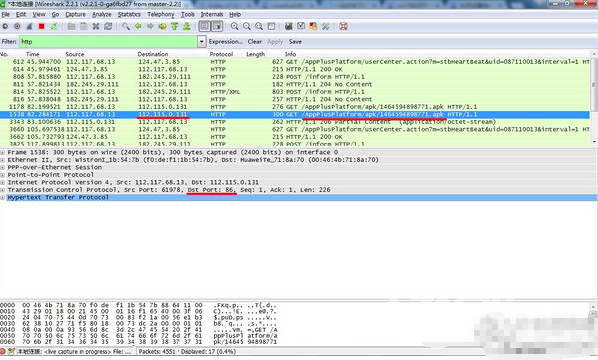Save the current filter

[x=295, y=42]
